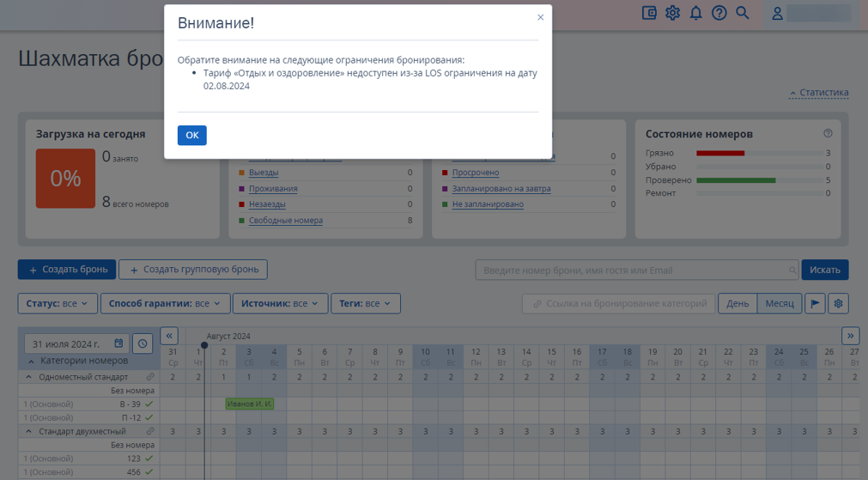
Task: Open the Статус filter dropdown
Action: 58,303
